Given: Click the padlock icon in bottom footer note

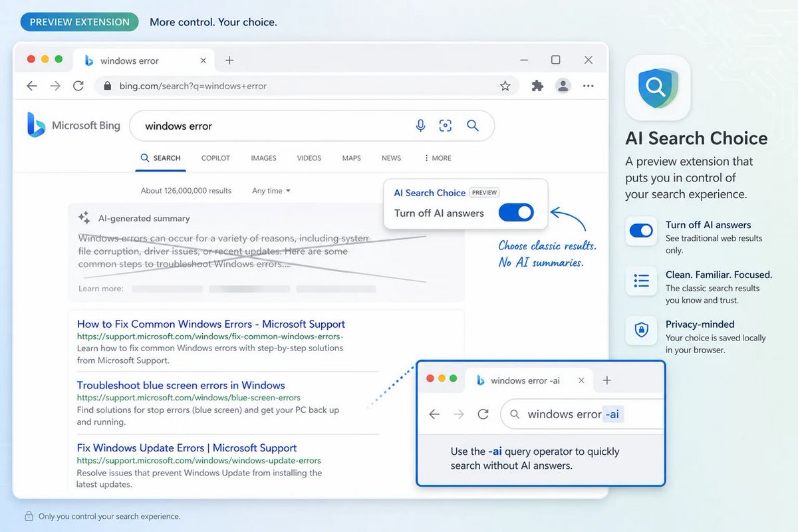Looking at the screenshot, I should [29, 516].
